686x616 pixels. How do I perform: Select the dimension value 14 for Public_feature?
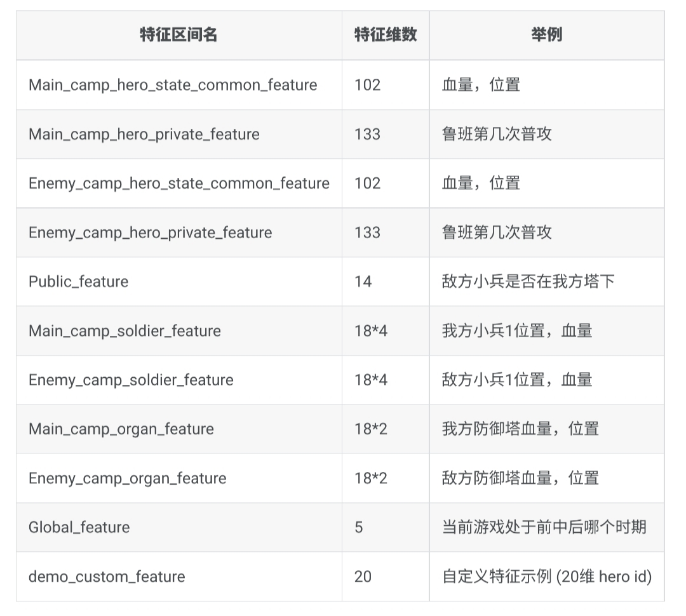pyautogui.click(x=363, y=281)
